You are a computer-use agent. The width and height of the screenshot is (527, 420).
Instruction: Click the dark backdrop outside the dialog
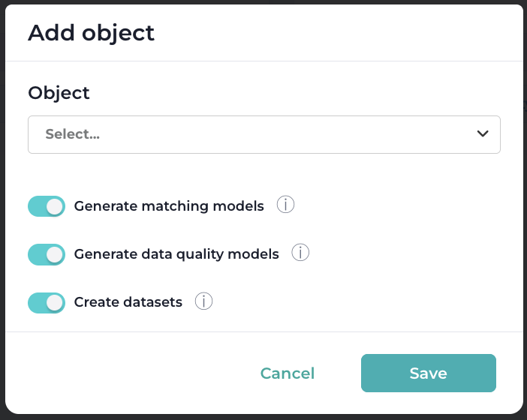pyautogui.click(x=525, y=225)
